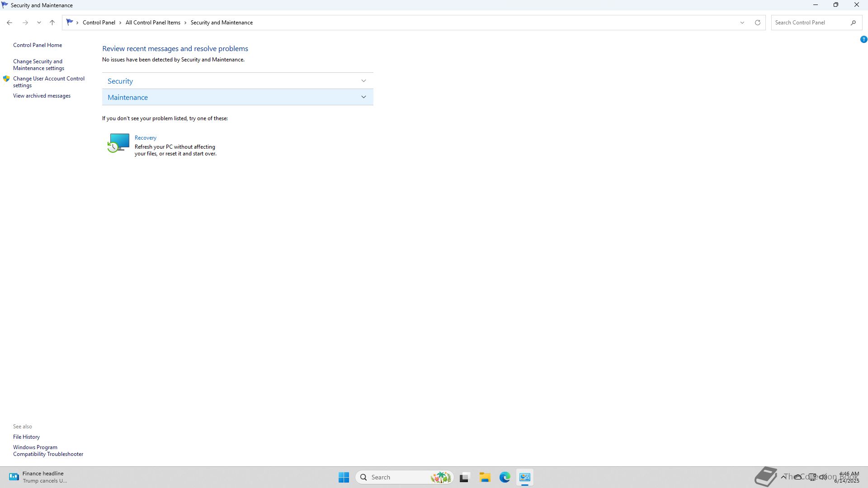This screenshot has height=488, width=868.
Task: Click View archived messages link
Action: pyautogui.click(x=42, y=96)
